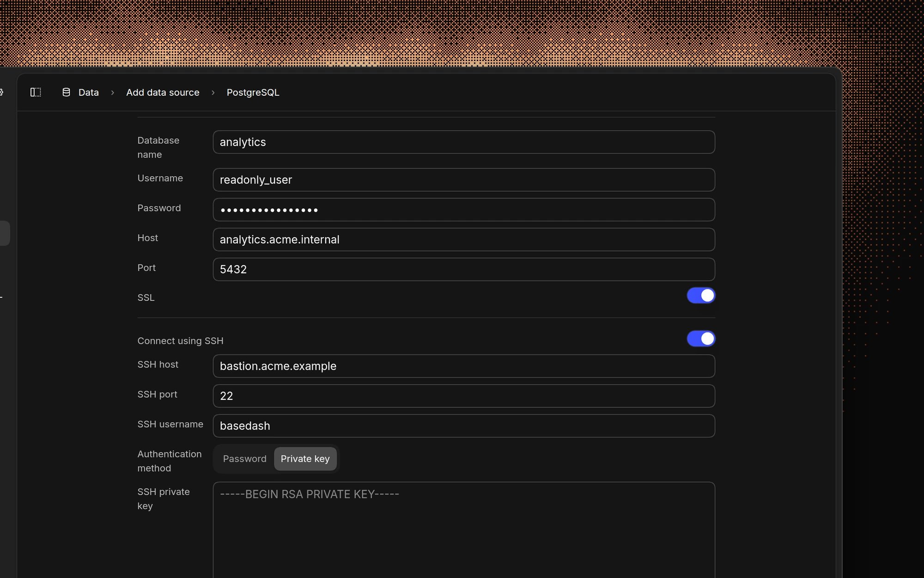
Task: Click the database icon beside Data
Action: tap(66, 92)
